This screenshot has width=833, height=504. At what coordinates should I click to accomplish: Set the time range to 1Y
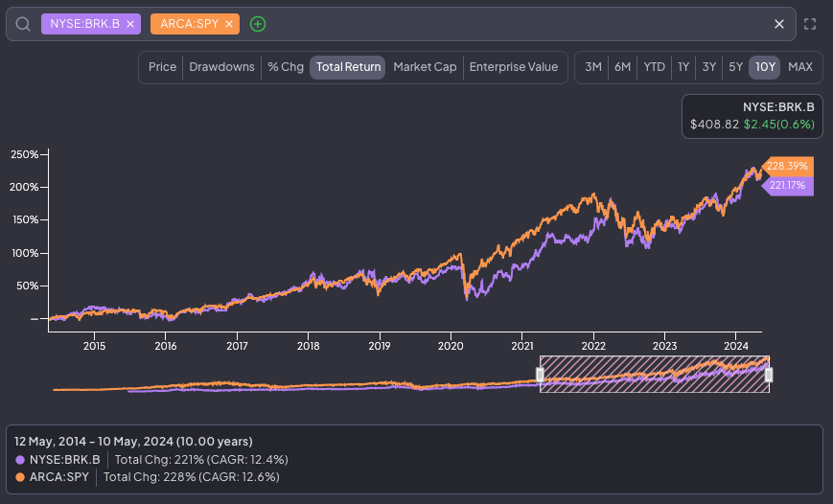pos(683,67)
